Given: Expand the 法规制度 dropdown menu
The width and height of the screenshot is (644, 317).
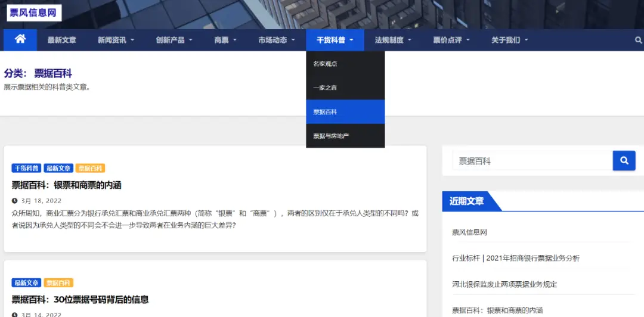Looking at the screenshot, I should pyautogui.click(x=393, y=41).
